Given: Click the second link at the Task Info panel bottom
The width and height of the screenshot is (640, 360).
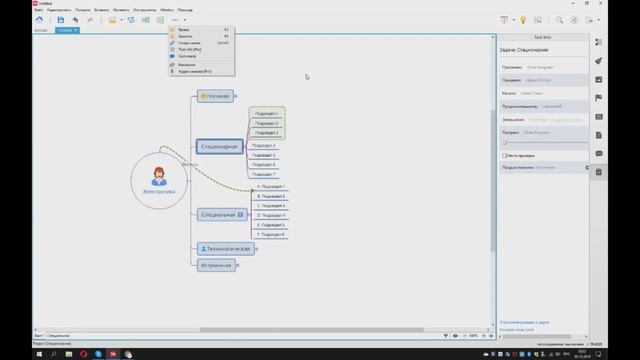Looking at the screenshot, I should click(x=517, y=329).
